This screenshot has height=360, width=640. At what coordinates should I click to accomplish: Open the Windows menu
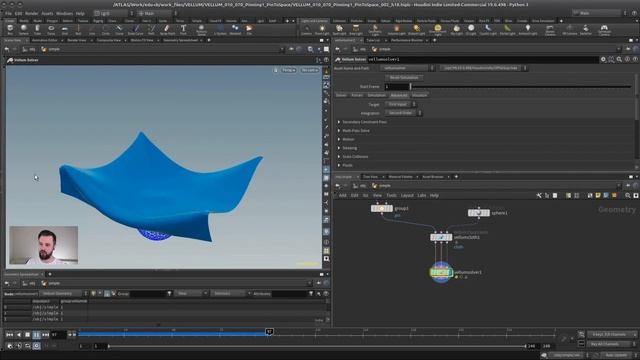click(64, 13)
